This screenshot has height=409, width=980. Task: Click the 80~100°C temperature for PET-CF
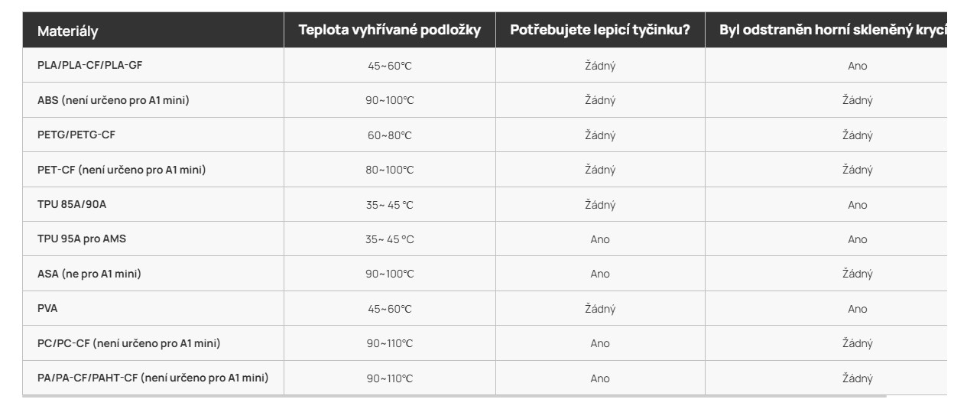coord(389,170)
